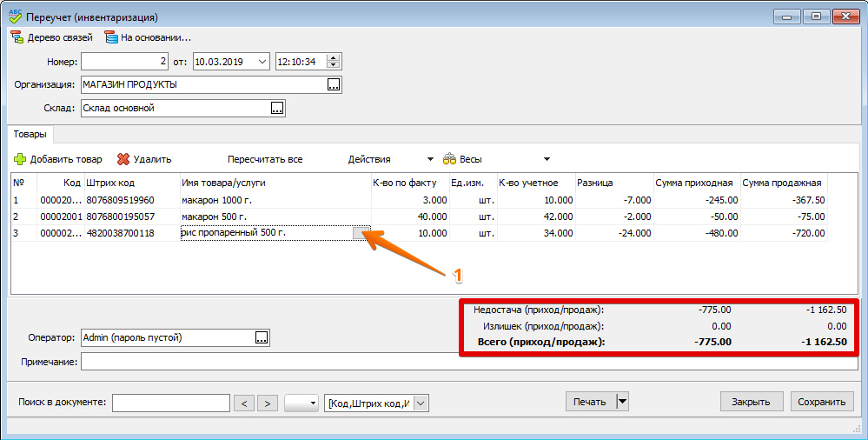Open the Весы dropdown arrow

pyautogui.click(x=547, y=160)
